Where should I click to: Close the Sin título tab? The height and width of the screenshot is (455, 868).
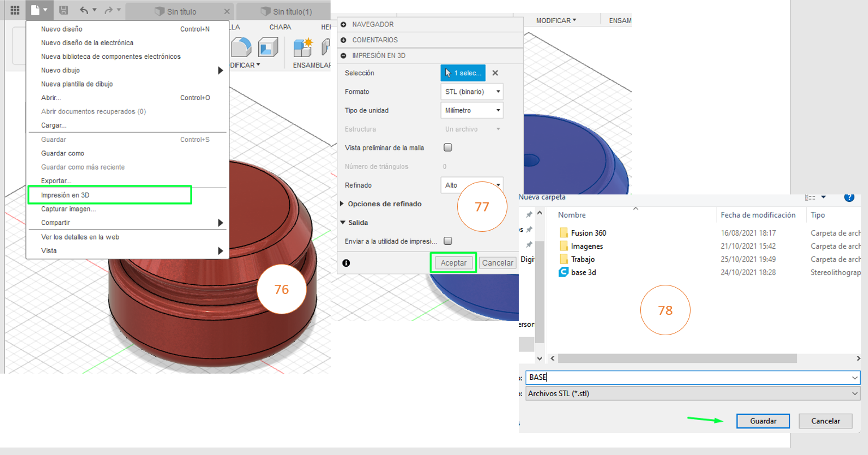[227, 11]
